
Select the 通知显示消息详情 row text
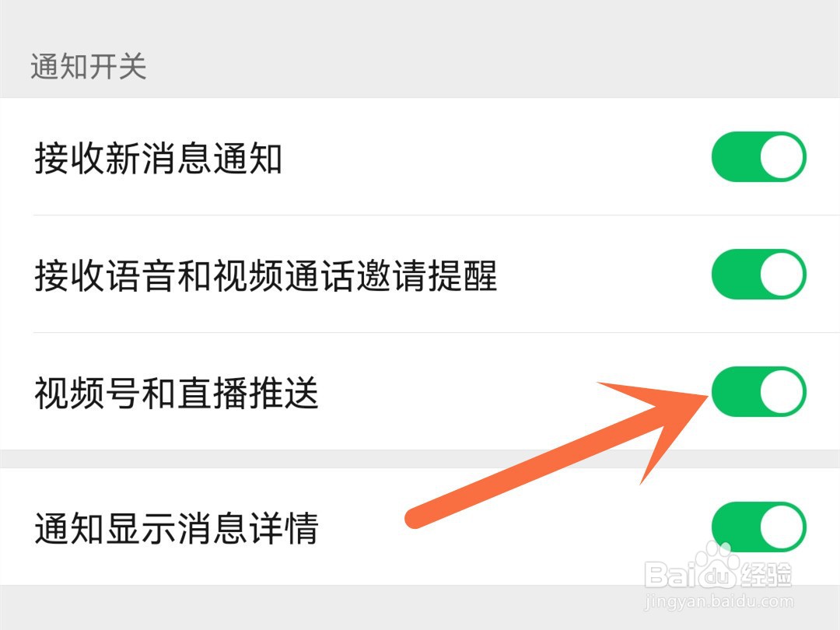[x=177, y=528]
